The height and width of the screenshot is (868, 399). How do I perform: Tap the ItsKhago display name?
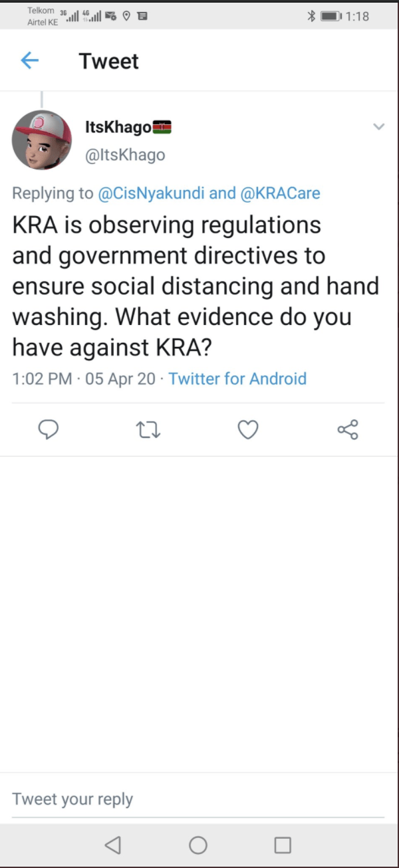(118, 127)
